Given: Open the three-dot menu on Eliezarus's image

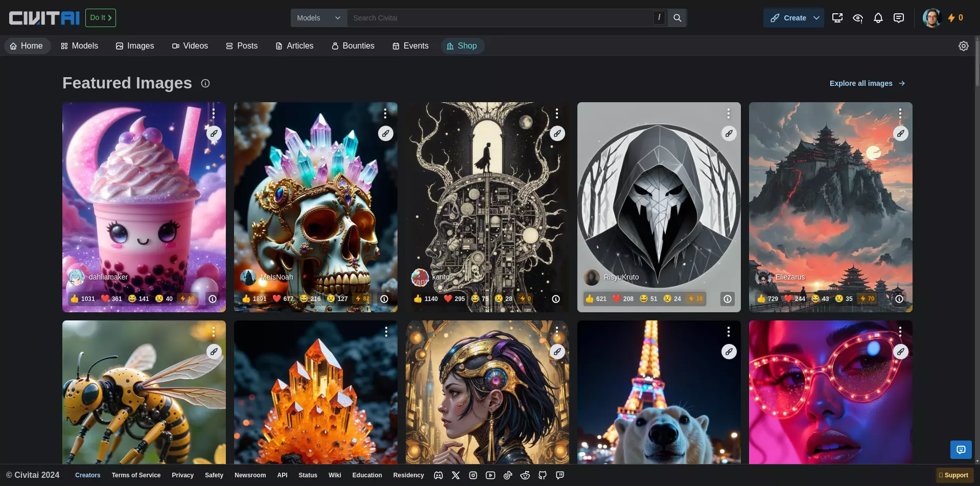Looking at the screenshot, I should [900, 113].
